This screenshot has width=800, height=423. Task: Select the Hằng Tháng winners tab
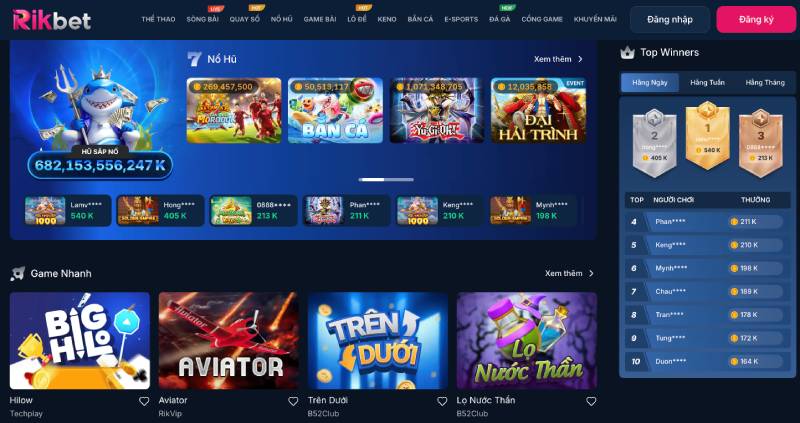click(x=765, y=83)
